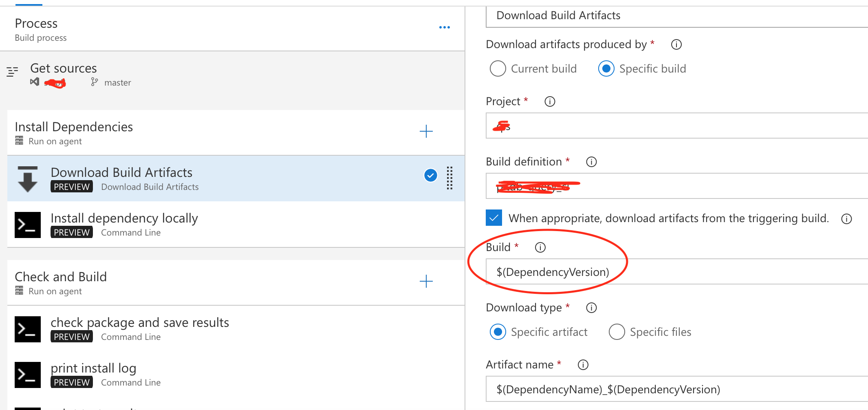
Task: Click the info icon next to Build definition
Action: point(591,161)
